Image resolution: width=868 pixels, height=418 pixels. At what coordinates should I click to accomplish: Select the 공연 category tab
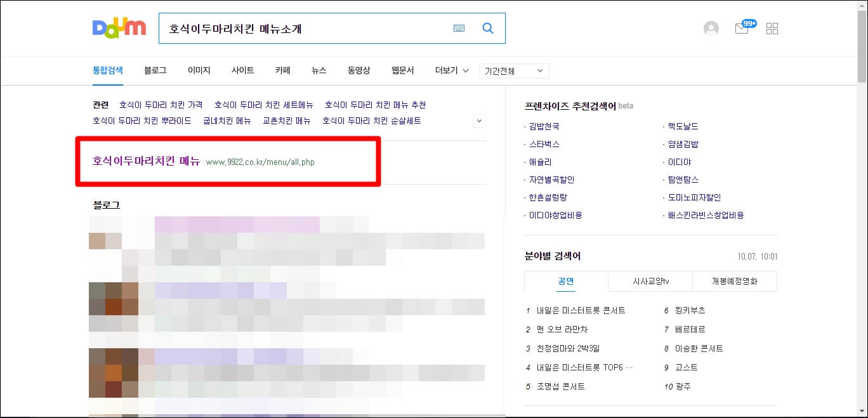566,281
